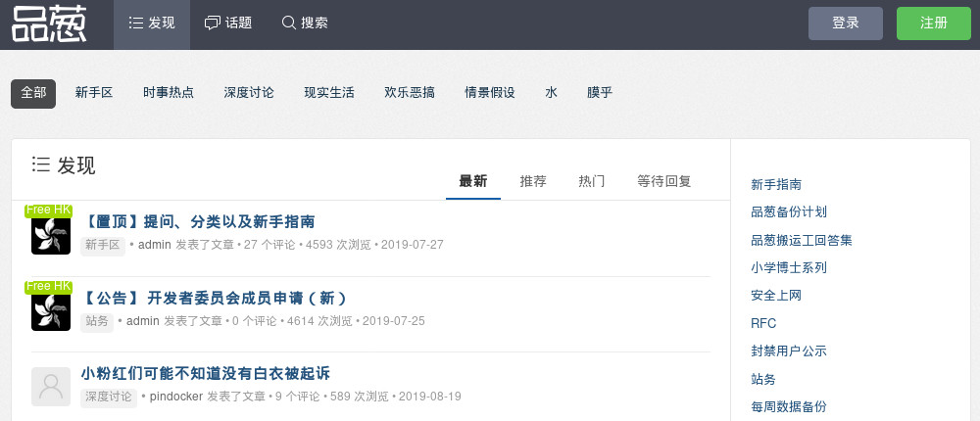Open sidebar link 安全上网
Viewport: 980px width, 421px height.
coord(775,296)
